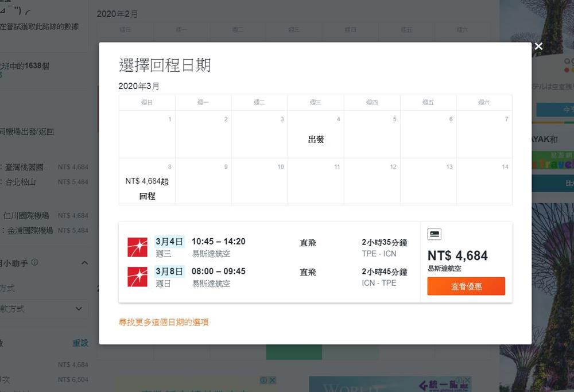This screenshot has width=574, height=392.
Task: Choose March 3 in the calendar
Action: click(x=259, y=134)
